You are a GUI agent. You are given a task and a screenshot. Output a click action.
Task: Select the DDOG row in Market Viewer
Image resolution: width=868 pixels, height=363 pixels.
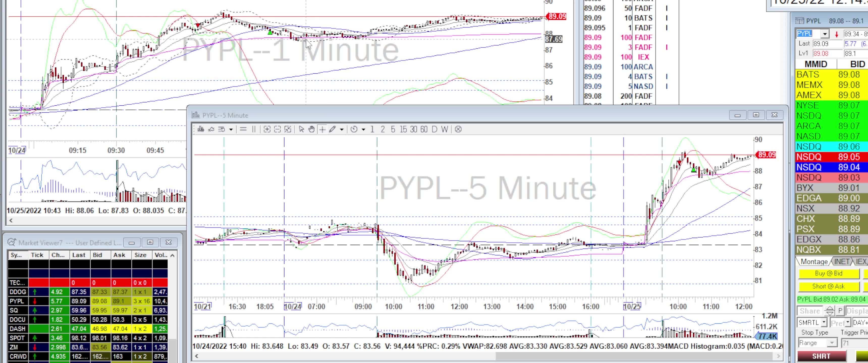click(88, 292)
